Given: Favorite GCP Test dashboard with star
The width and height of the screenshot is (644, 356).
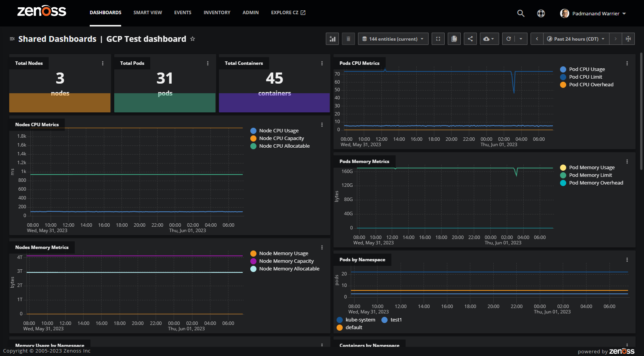Looking at the screenshot, I should pyautogui.click(x=192, y=39).
